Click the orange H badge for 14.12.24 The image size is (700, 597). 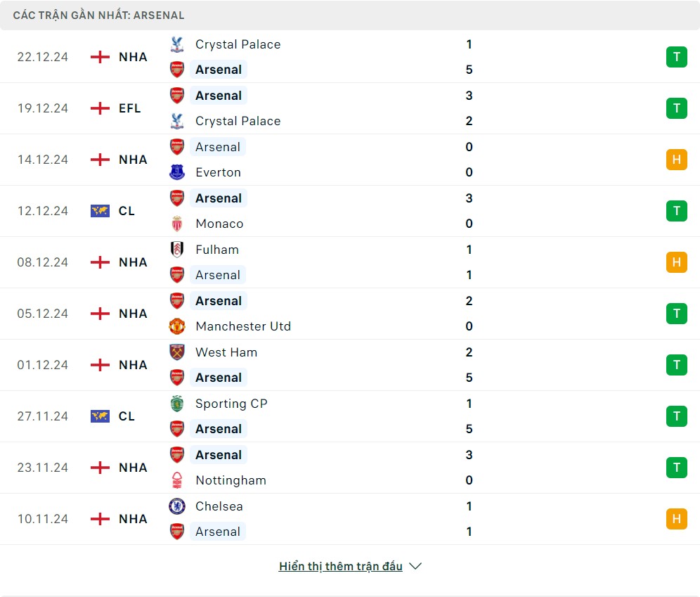[x=676, y=160]
